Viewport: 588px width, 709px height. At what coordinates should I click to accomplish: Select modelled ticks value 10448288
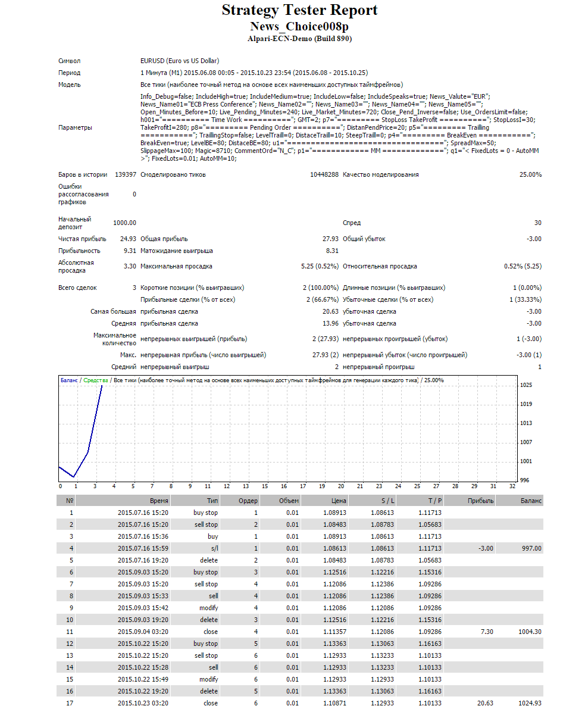[x=324, y=174]
